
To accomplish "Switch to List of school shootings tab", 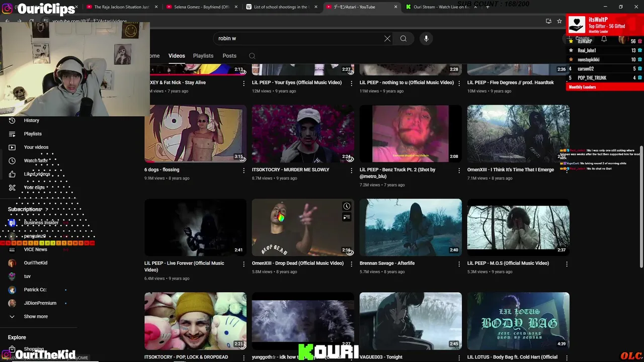I will pos(281,7).
